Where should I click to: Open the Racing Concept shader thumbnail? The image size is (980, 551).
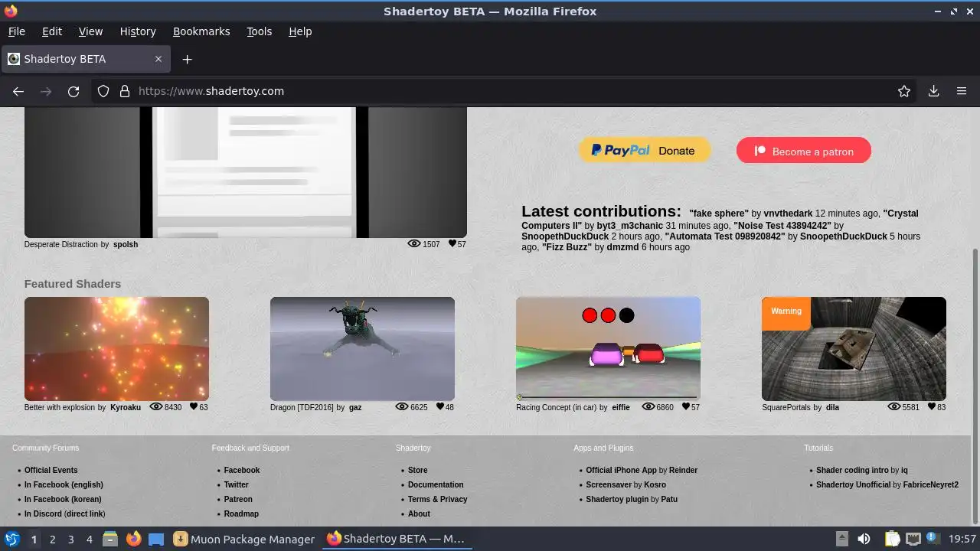pyautogui.click(x=608, y=349)
